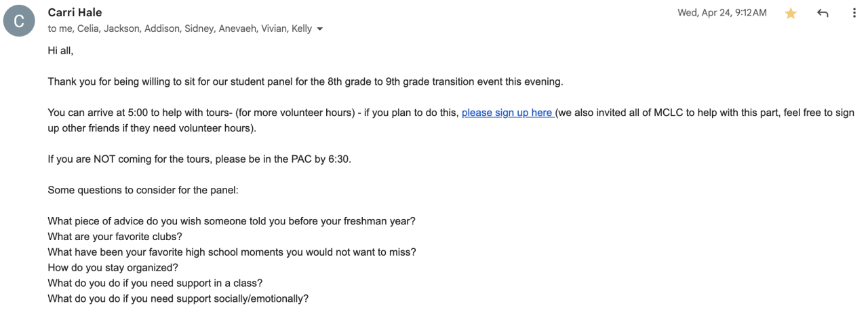Open the More options three-dot menu
Viewport: 868px width, 314px height.
click(x=854, y=14)
